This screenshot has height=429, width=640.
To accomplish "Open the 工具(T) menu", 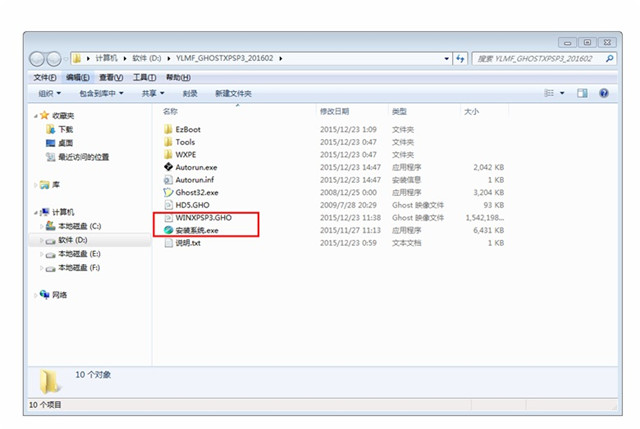I will [144, 77].
